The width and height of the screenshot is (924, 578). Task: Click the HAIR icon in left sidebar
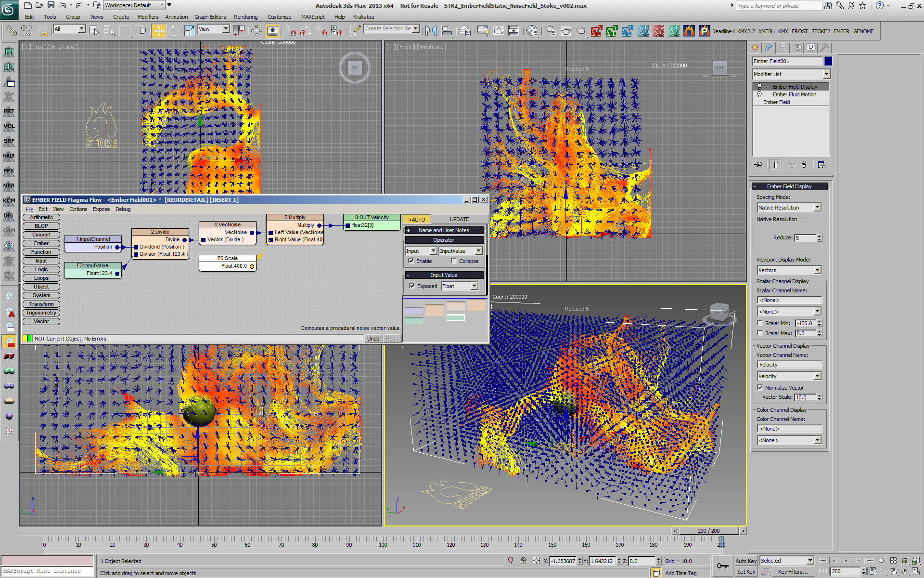click(9, 156)
